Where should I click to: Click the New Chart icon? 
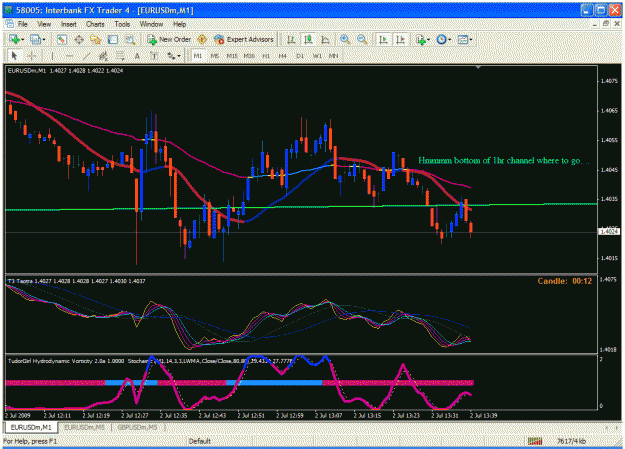point(14,39)
